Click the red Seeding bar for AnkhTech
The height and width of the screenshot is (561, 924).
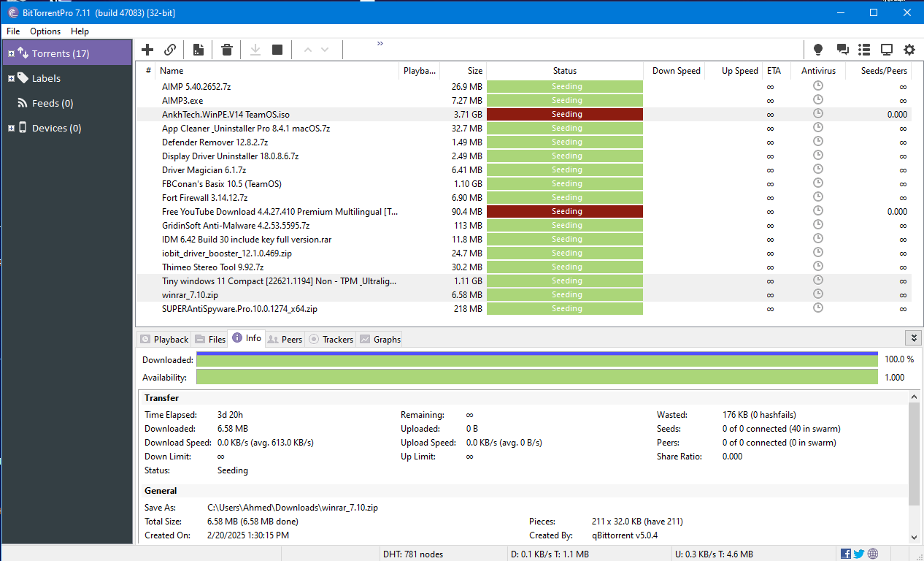[x=565, y=114]
